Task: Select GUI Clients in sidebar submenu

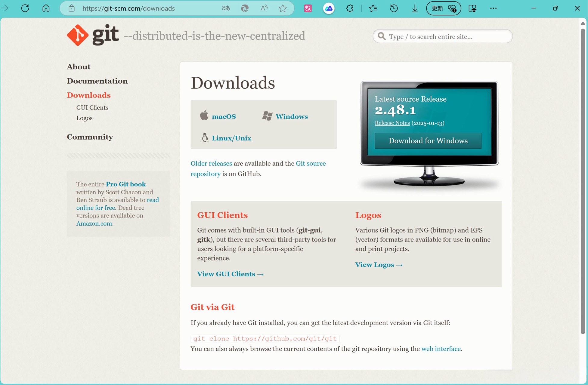Action: 92,107
